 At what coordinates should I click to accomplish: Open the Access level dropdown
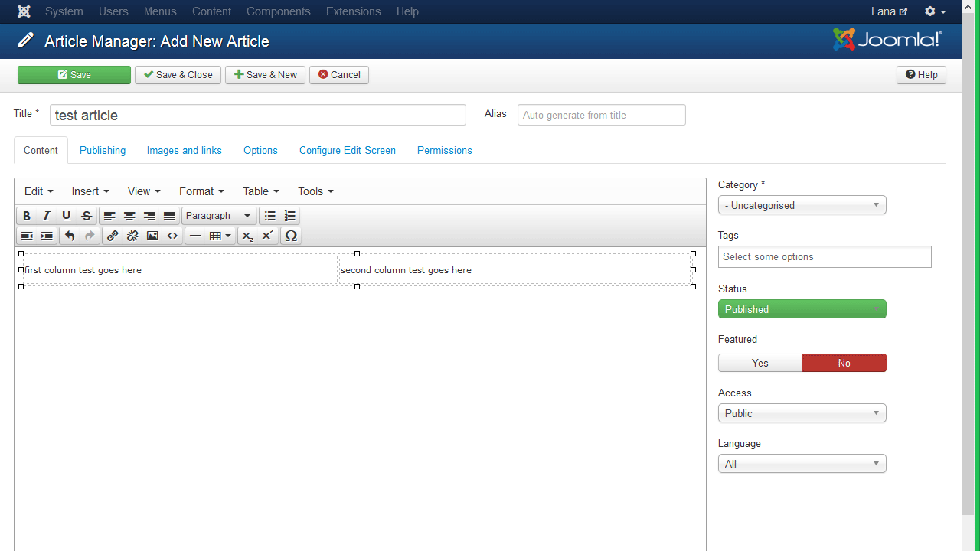tap(802, 412)
